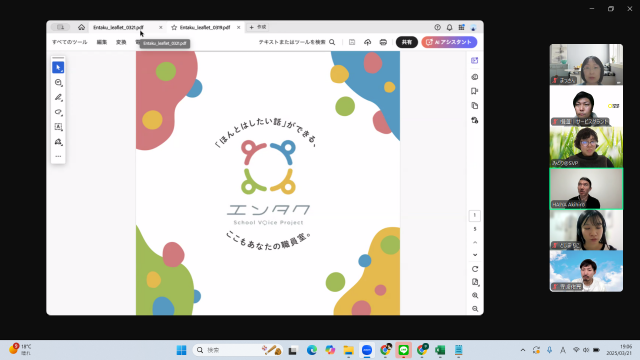Select the freehand draw lasso tool
This screenshot has width=640, height=360.
(58, 112)
